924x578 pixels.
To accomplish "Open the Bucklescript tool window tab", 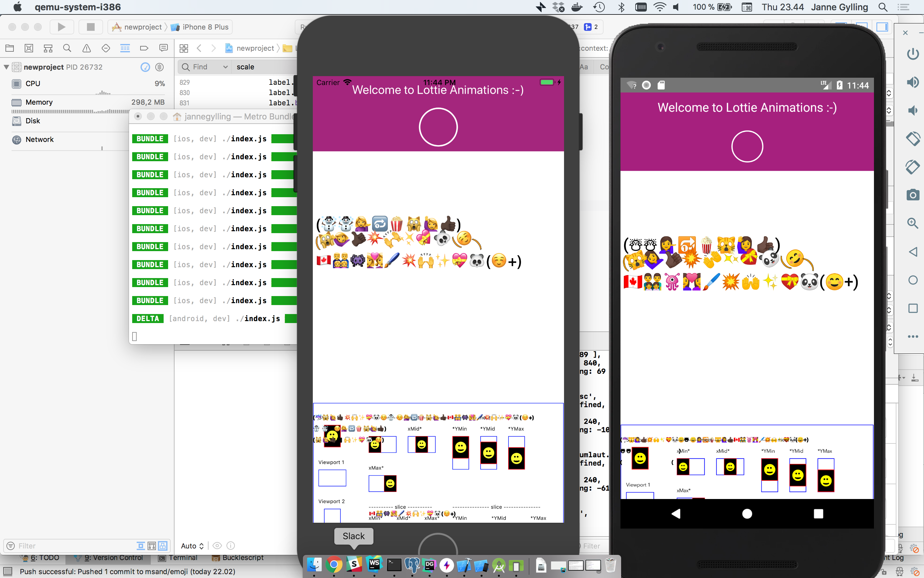I will pos(238,558).
